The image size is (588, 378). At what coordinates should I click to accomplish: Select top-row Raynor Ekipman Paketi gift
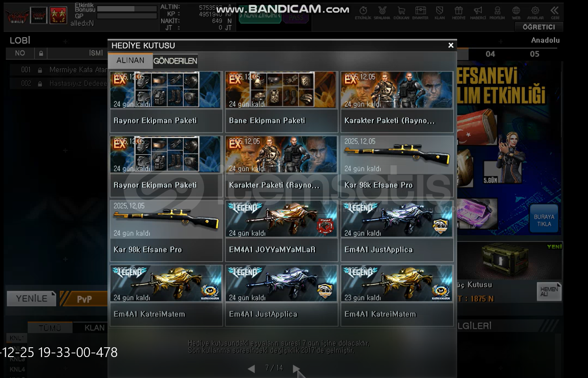[166, 102]
